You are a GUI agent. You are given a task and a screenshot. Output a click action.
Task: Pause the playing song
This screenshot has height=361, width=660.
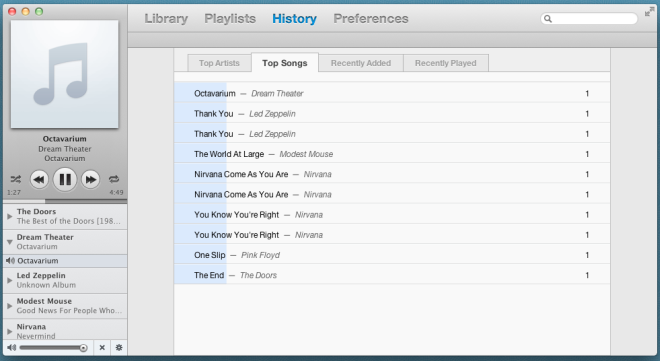coord(65,179)
